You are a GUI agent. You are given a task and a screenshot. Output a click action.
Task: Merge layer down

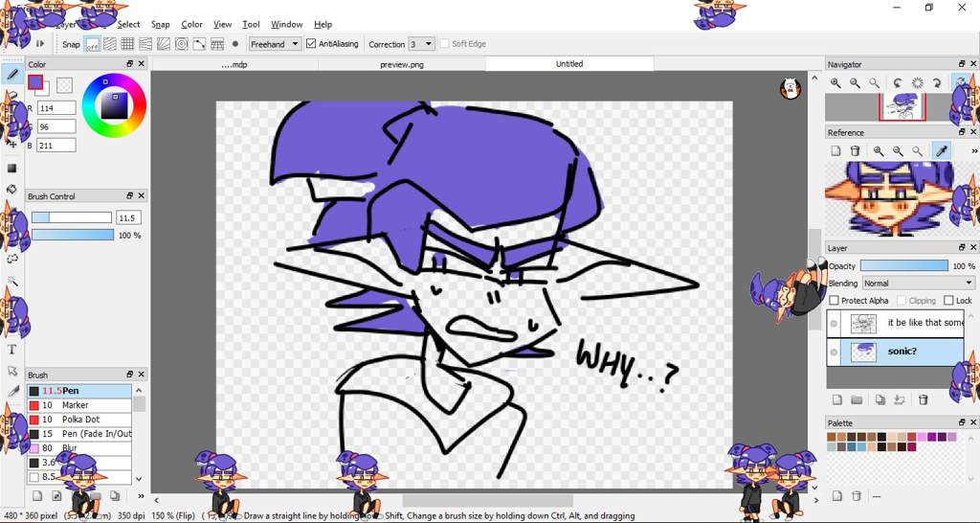coord(900,399)
